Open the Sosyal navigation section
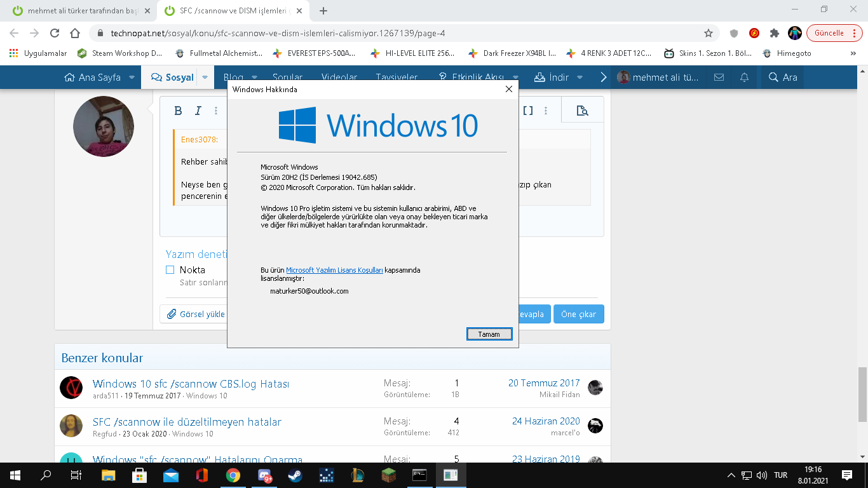Screen dimensions: 868x488 (172, 78)
